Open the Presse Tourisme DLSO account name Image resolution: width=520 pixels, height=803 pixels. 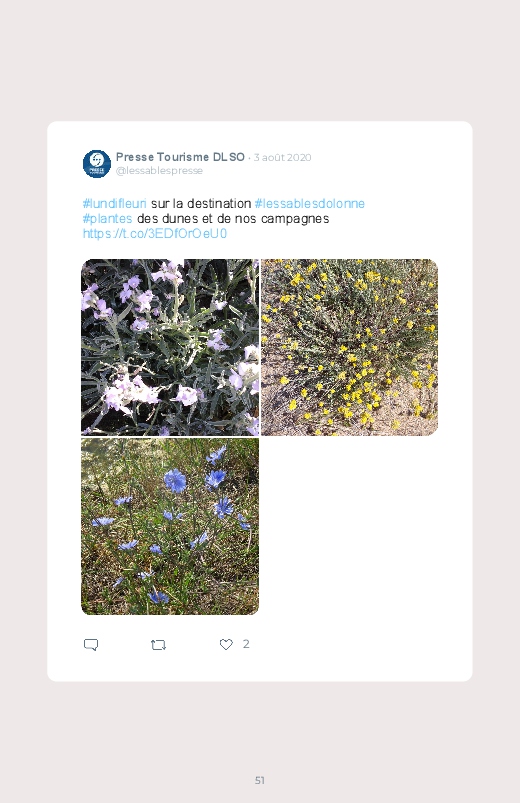180,157
